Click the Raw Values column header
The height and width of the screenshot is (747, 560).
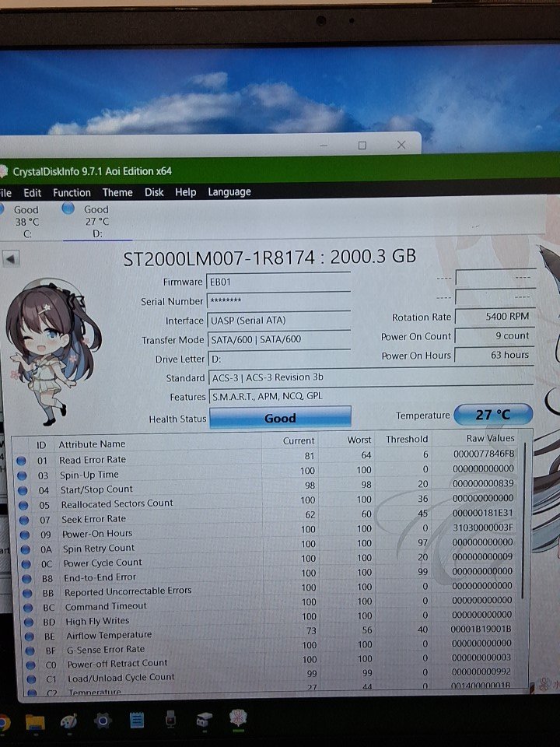pos(490,438)
